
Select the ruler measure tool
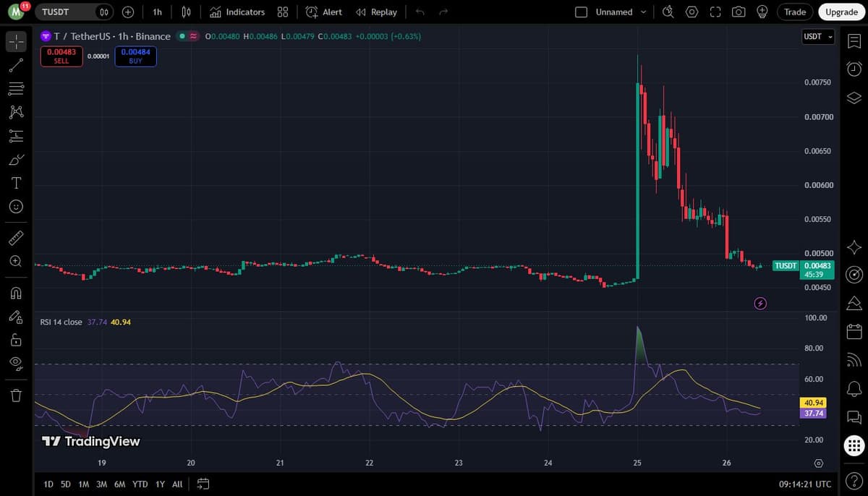click(16, 236)
